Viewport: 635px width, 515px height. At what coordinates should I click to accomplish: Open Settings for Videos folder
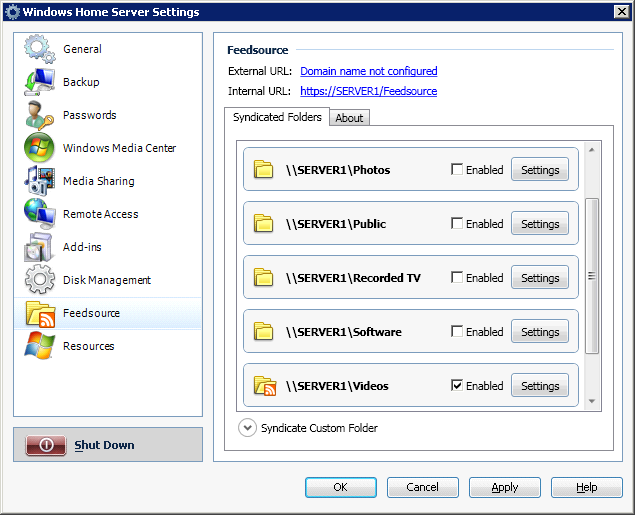click(x=540, y=385)
